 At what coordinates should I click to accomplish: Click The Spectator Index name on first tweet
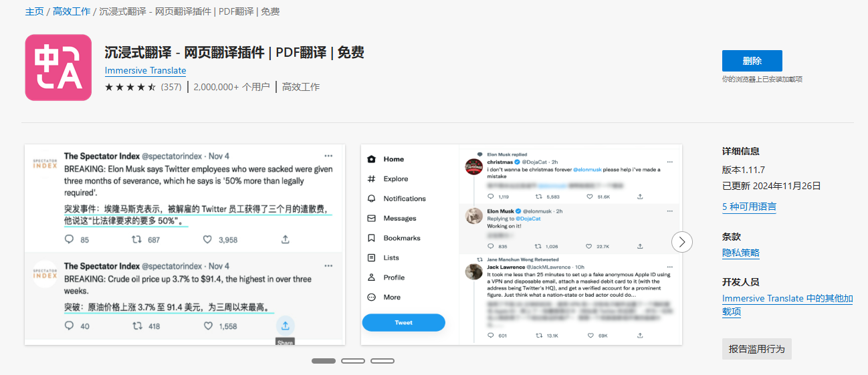tap(102, 156)
